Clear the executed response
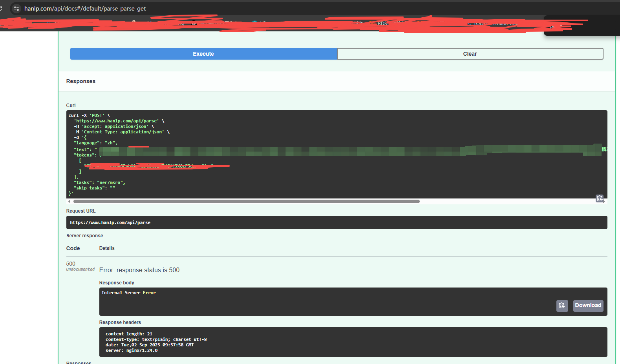The image size is (620, 364). 470,54
